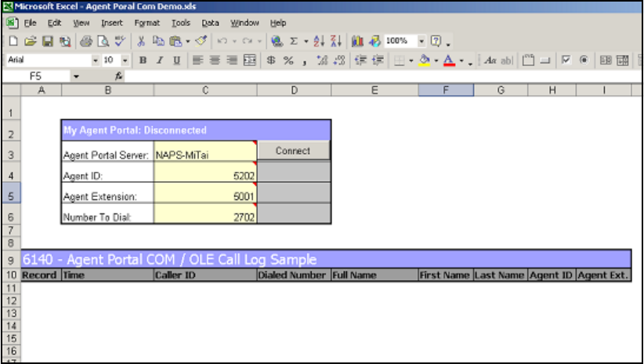Copy selection with the Copy icon

[x=158, y=41]
